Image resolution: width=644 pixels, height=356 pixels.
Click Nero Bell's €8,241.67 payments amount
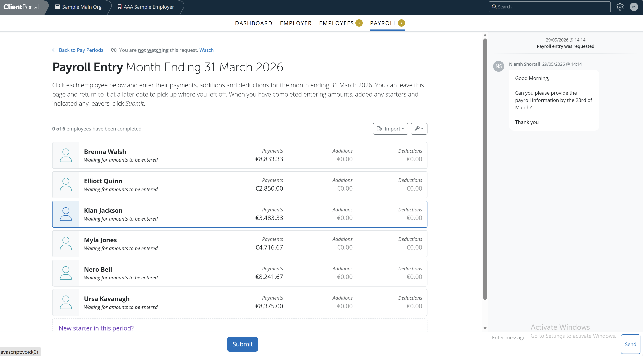(x=269, y=277)
